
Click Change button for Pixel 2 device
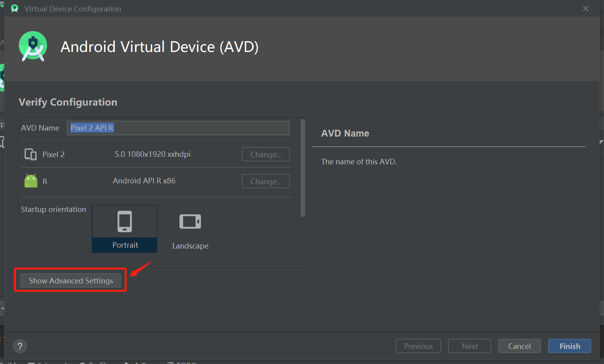coord(266,154)
